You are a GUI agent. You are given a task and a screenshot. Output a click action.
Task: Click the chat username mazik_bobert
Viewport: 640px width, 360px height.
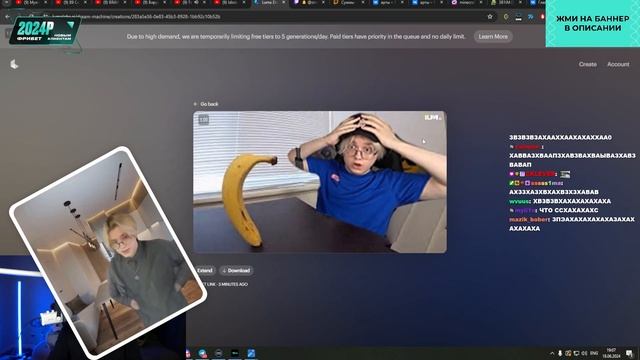[529, 220]
